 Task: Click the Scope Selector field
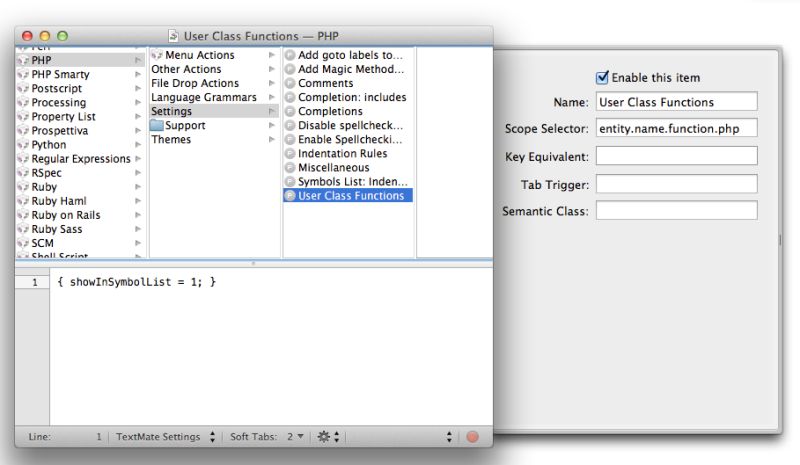(677, 128)
